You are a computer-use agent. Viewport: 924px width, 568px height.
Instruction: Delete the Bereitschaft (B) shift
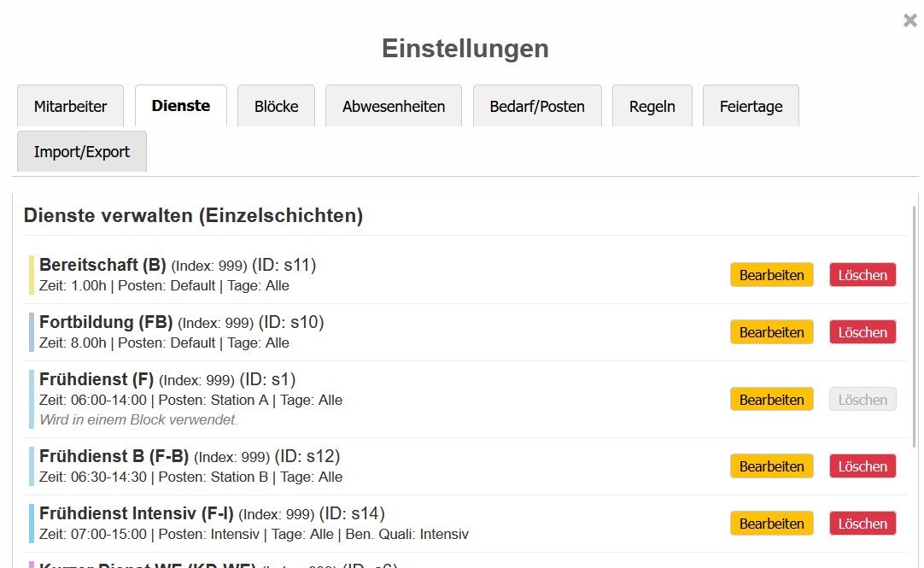[863, 275]
